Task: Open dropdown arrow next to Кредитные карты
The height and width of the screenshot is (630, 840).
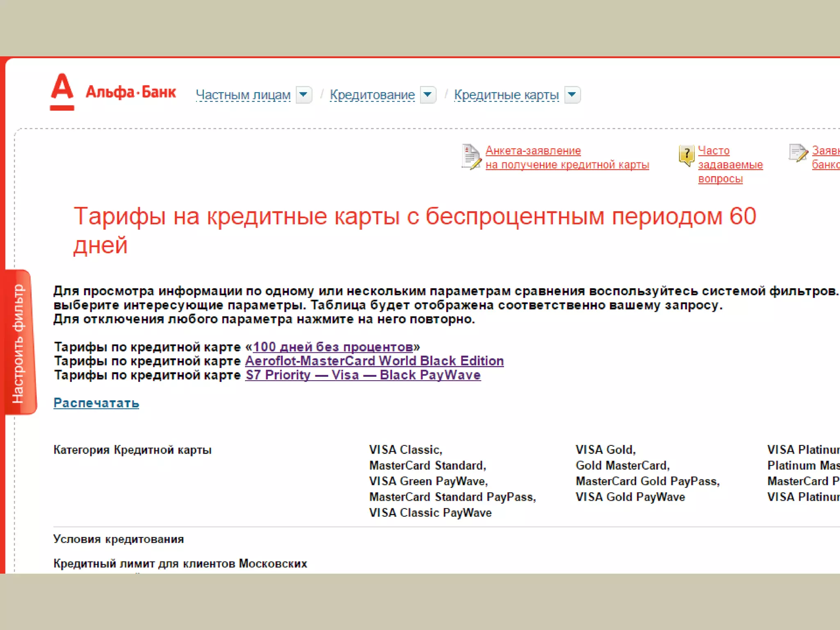Action: pos(572,95)
